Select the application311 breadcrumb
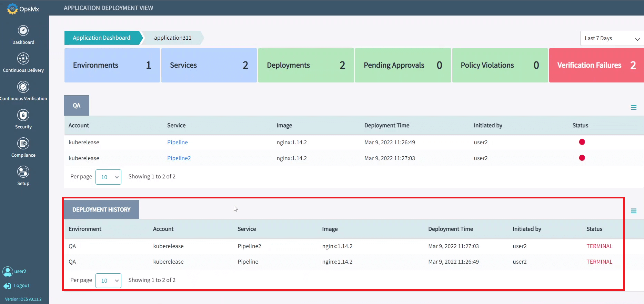The width and height of the screenshot is (644, 304). click(x=173, y=38)
